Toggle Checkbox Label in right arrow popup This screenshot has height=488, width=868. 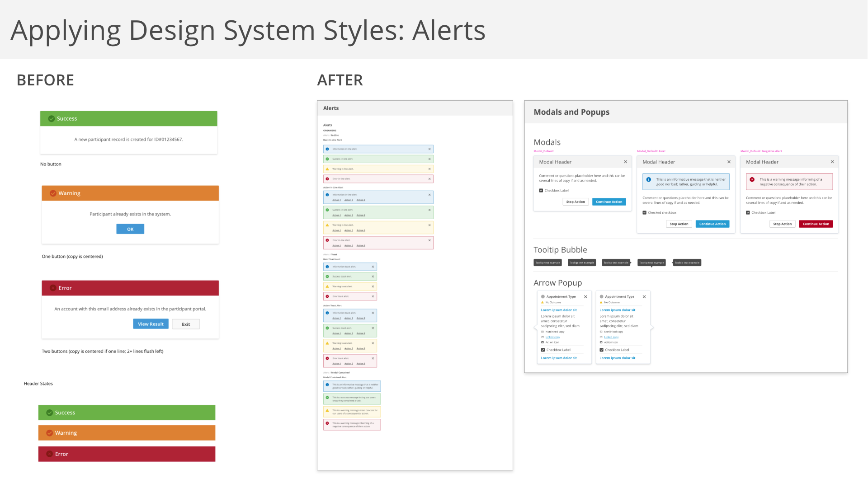coord(602,350)
